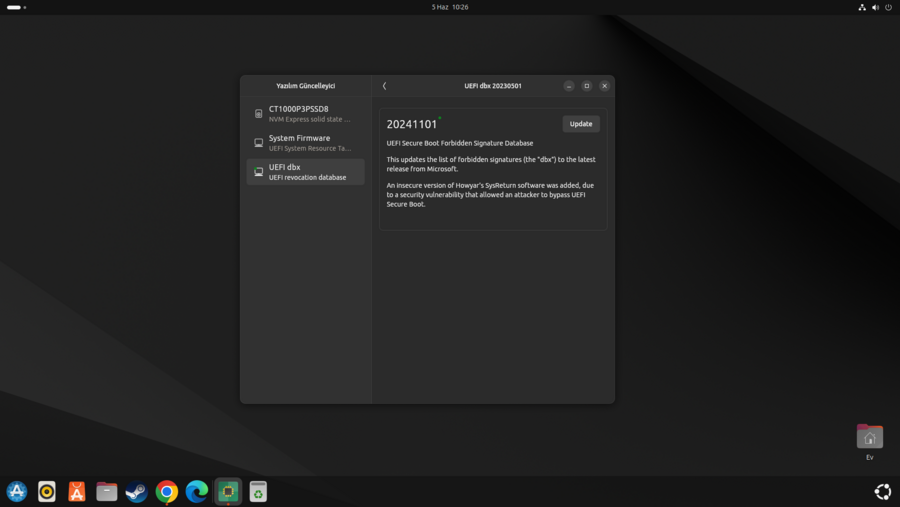
Task: Show applications via the Ubuntu logo button
Action: point(882,491)
